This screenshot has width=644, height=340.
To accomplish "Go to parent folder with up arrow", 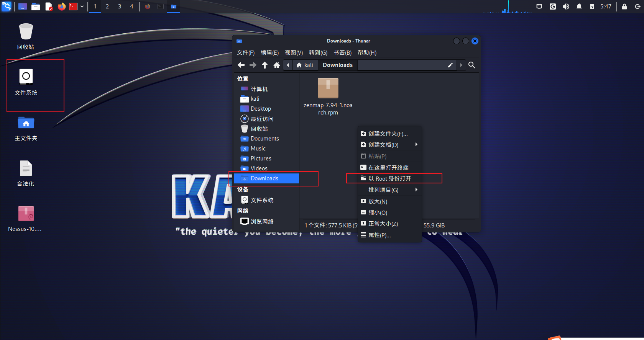I will [264, 65].
